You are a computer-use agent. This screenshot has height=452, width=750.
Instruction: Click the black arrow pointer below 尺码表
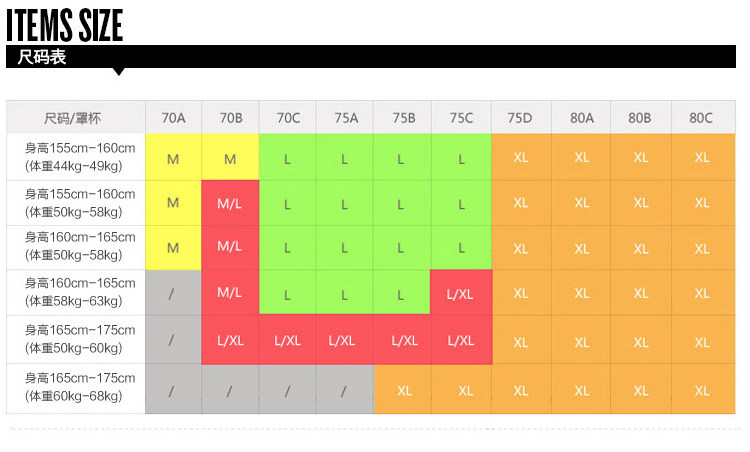point(119,71)
